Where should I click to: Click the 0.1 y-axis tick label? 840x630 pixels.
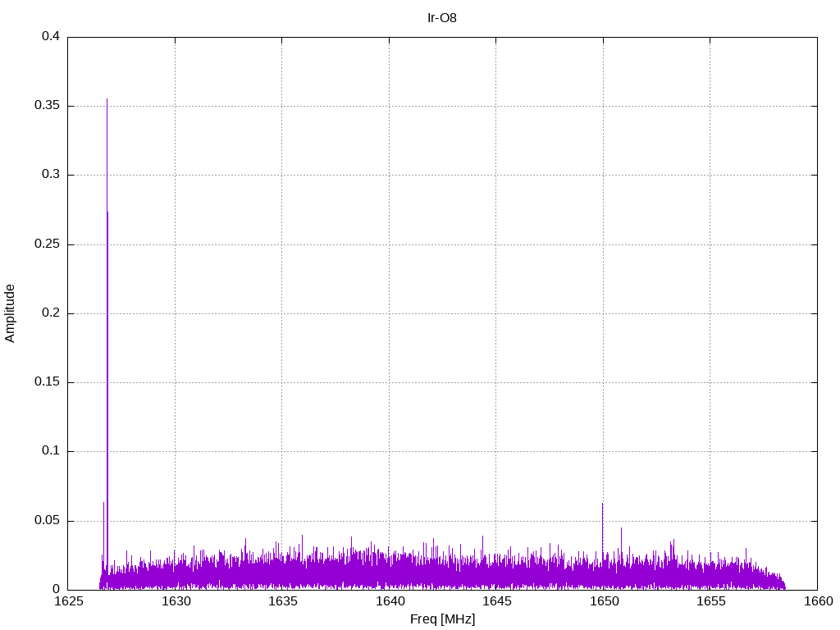tap(51, 451)
